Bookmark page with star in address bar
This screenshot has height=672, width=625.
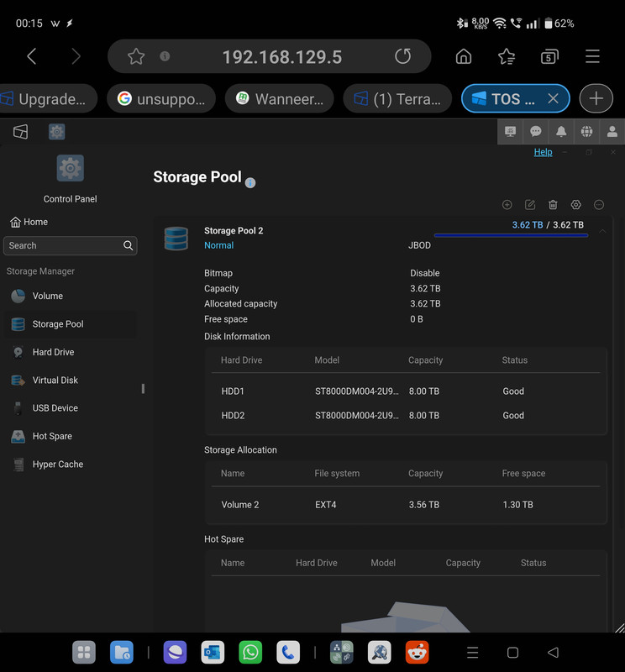[136, 56]
